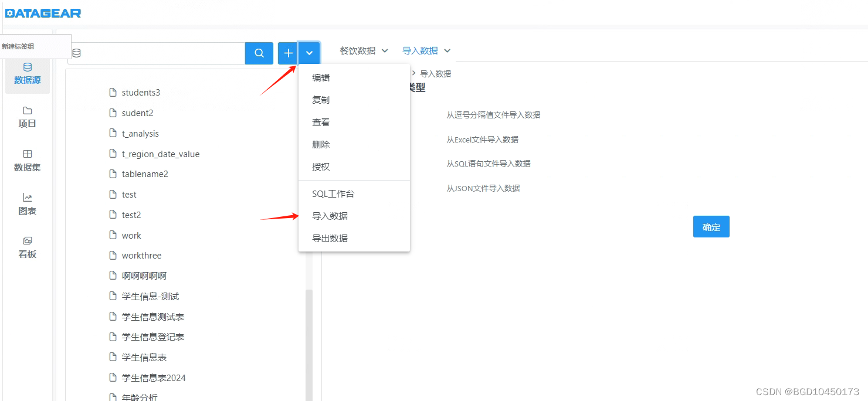The height and width of the screenshot is (401, 868).
Task: Click the 确定 confirmation button
Action: [711, 226]
